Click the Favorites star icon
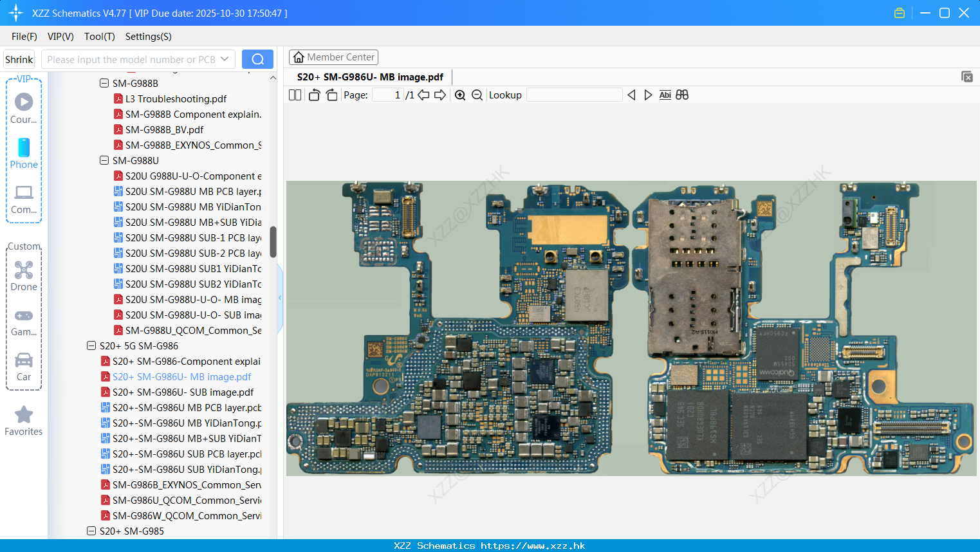The width and height of the screenshot is (980, 552). click(x=24, y=414)
